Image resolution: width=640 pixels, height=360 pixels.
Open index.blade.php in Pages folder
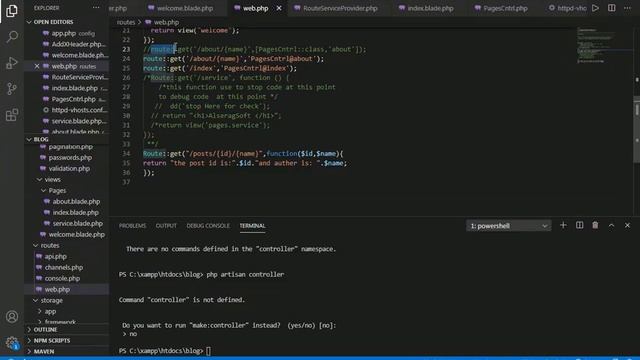click(67, 213)
